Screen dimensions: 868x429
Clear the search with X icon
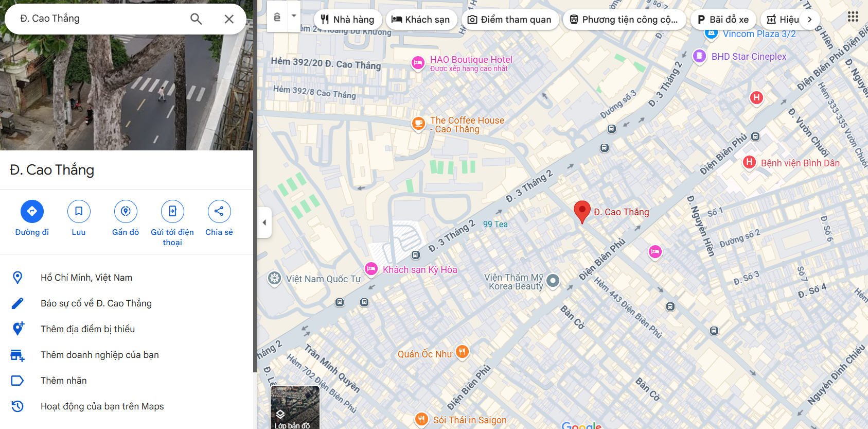[x=229, y=19]
